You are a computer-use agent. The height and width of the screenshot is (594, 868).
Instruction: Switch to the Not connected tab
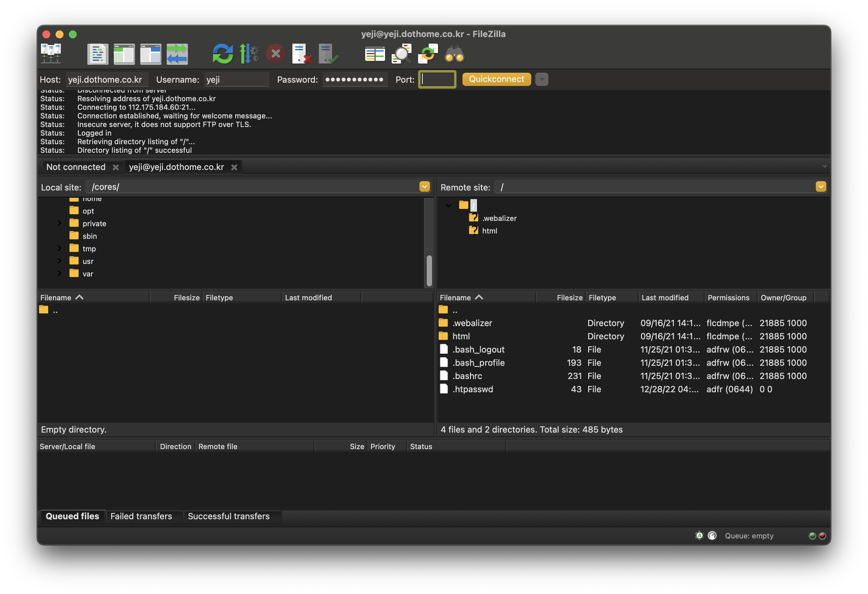coord(76,167)
